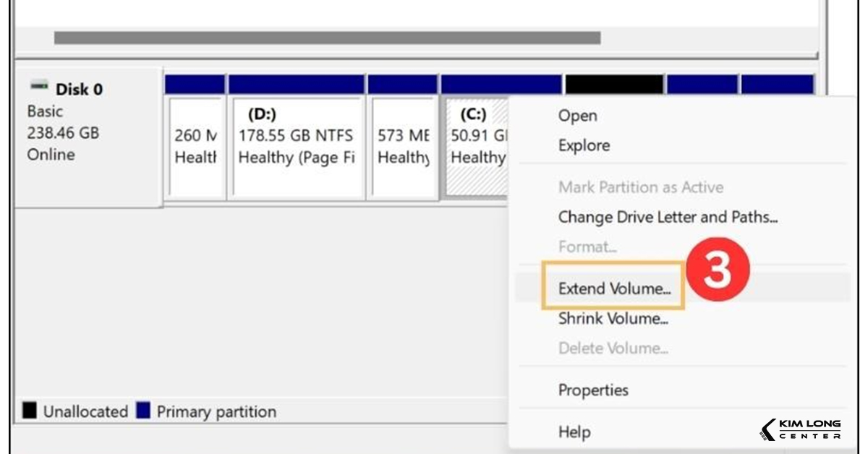
Task: Click the black unallocated space block
Action: pos(613,84)
